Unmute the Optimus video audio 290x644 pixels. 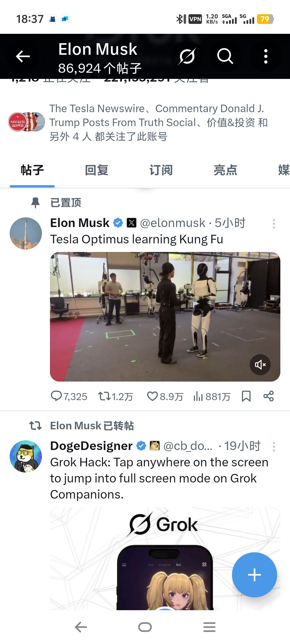260,364
